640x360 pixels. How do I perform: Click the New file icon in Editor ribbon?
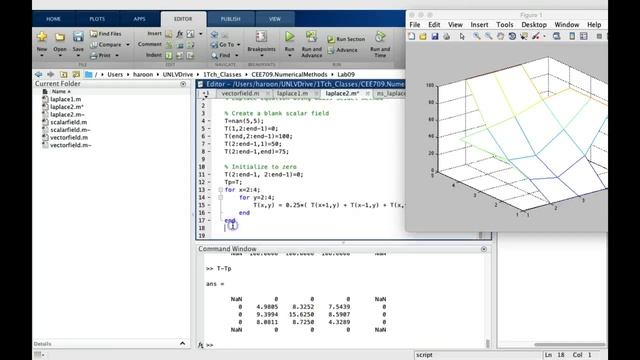(x=42, y=37)
